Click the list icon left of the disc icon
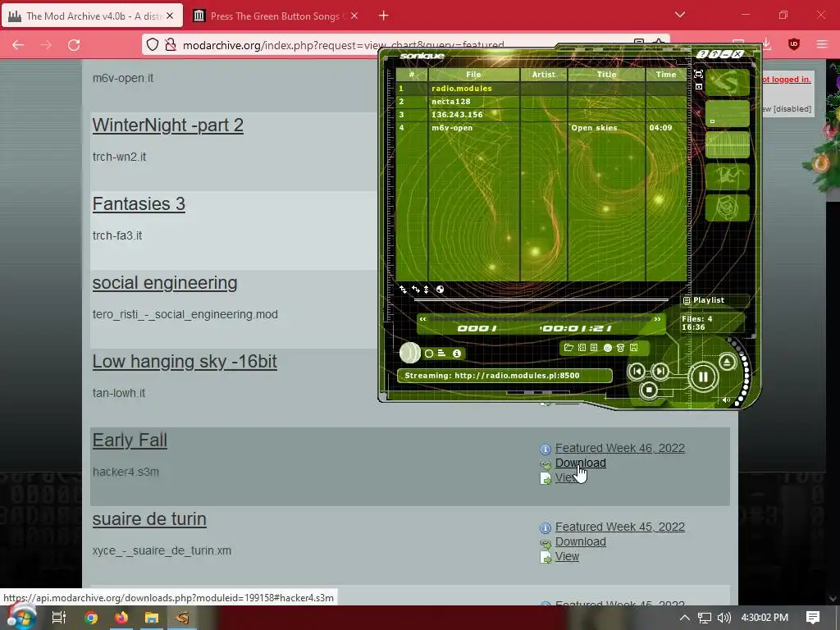 coord(594,348)
